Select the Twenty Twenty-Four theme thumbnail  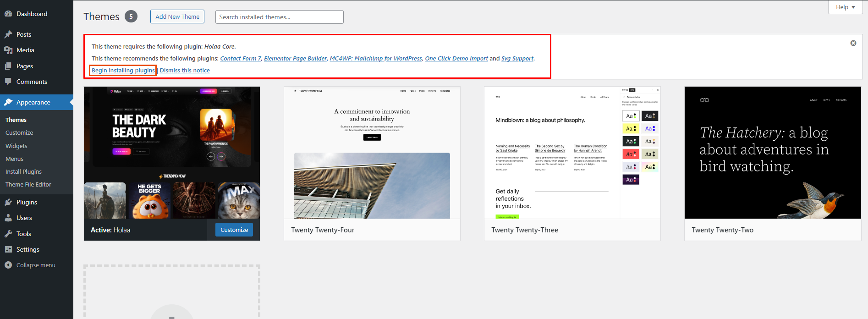[372, 153]
